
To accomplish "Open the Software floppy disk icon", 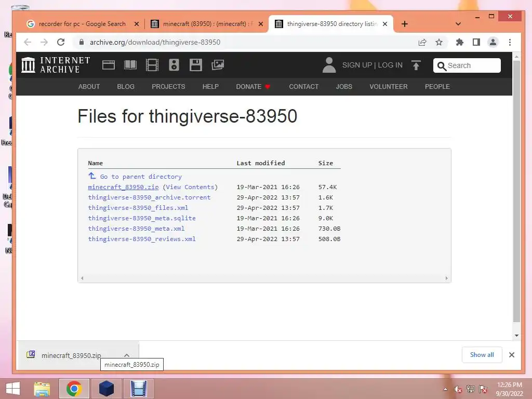I will pyautogui.click(x=196, y=65).
